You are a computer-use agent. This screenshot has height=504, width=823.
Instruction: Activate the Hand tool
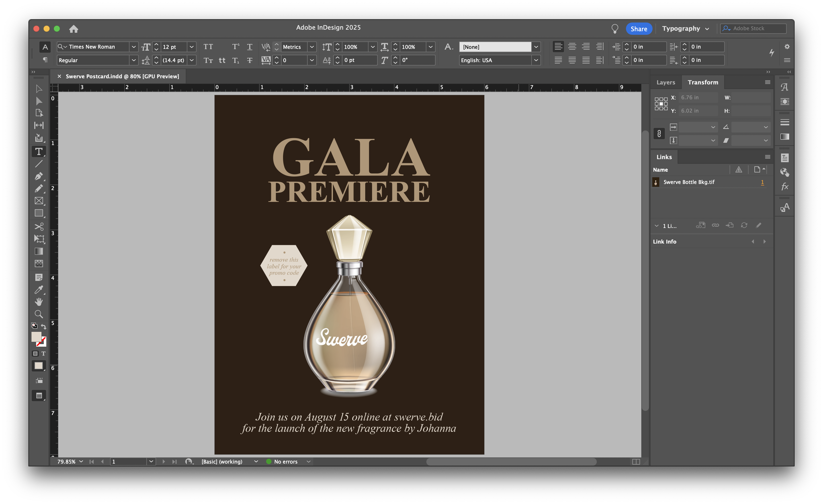(39, 302)
